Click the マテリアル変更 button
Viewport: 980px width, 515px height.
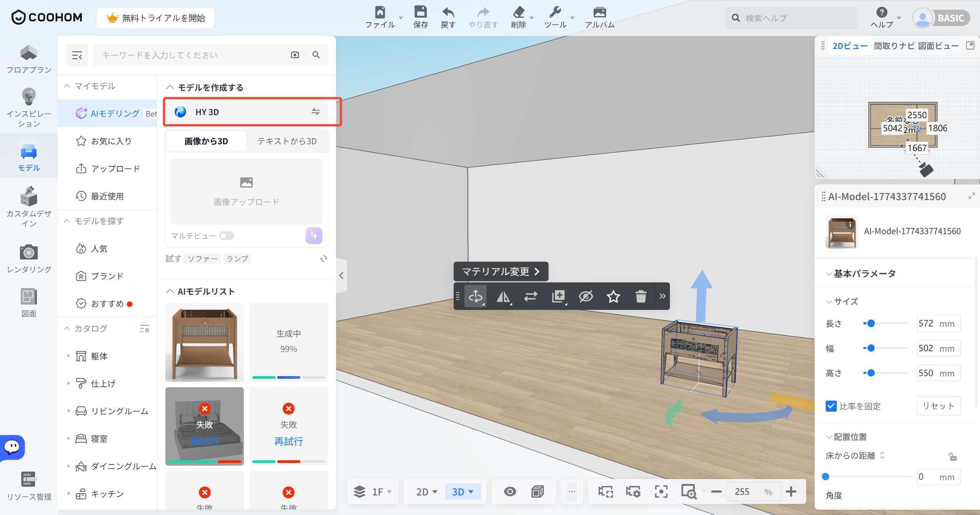click(x=501, y=271)
